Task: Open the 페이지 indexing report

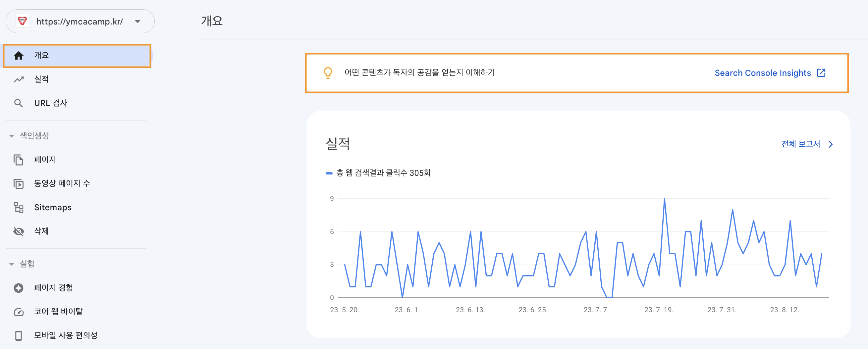Action: tap(45, 159)
